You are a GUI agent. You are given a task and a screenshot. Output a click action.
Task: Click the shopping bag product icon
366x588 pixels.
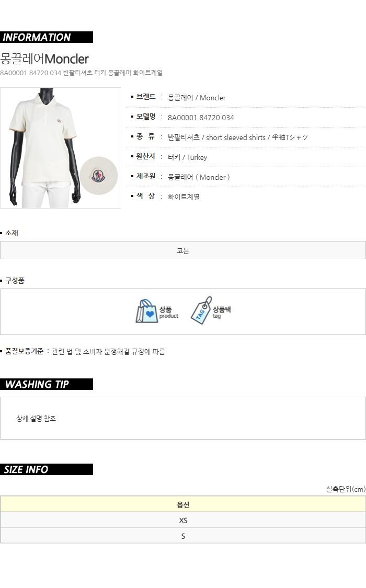coord(146,312)
